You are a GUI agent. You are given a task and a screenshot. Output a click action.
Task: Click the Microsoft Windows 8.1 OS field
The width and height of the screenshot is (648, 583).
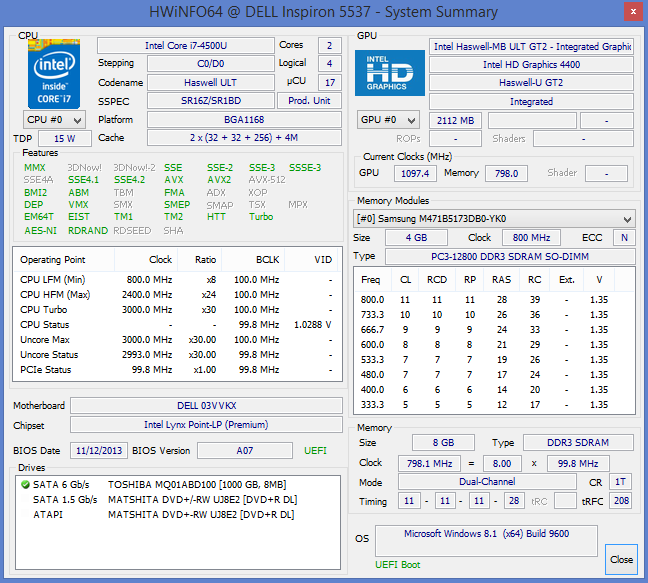tap(486, 541)
